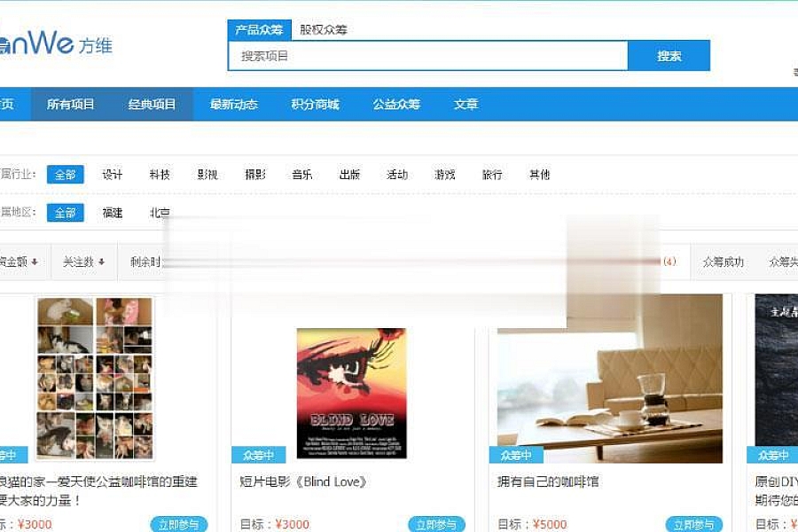Filter industry by 摄影
The width and height of the screenshot is (798, 532).
pos(255,175)
